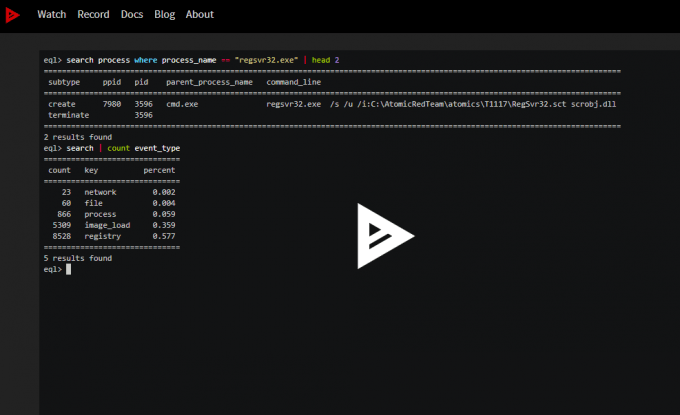Click the 'image_load' key row
680x415 pixels.
[x=107, y=225]
